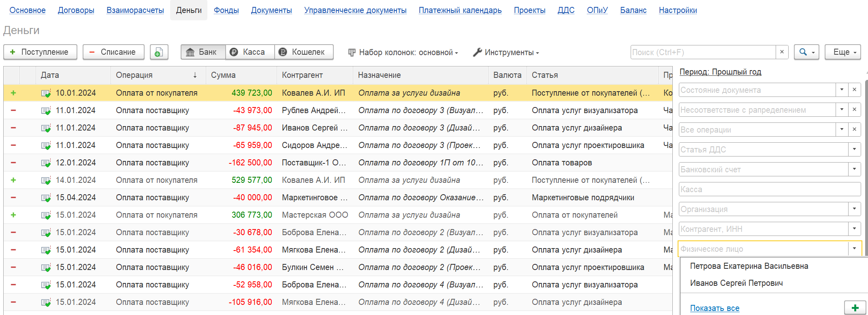This screenshot has height=315, width=868.
Task: Select Иванов Сергей Петрович from list
Action: [736, 283]
